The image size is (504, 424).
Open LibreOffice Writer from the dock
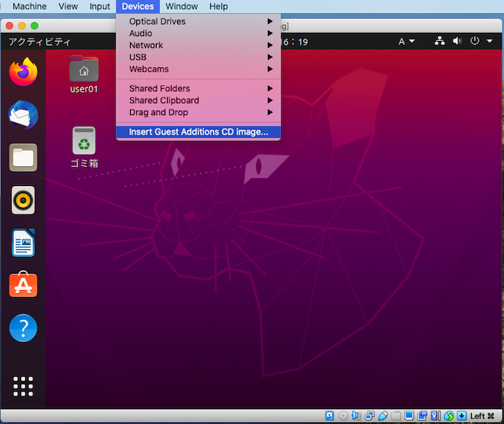(23, 243)
